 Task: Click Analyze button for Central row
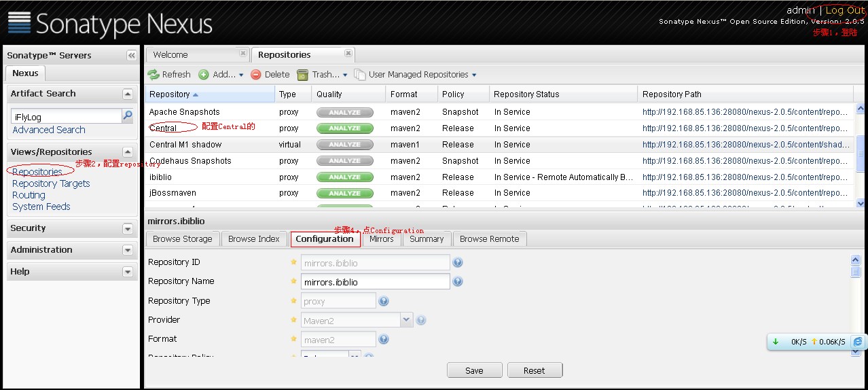(x=345, y=128)
